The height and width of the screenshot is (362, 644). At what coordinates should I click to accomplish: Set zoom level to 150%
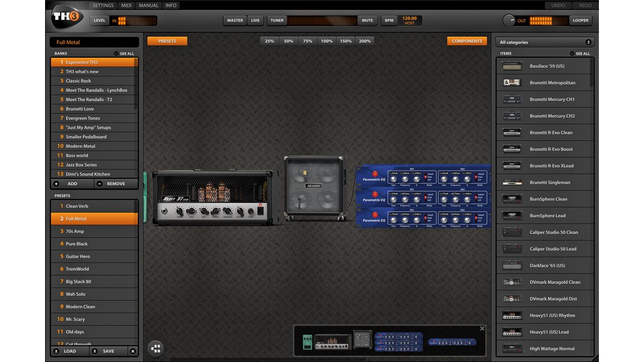coord(346,40)
